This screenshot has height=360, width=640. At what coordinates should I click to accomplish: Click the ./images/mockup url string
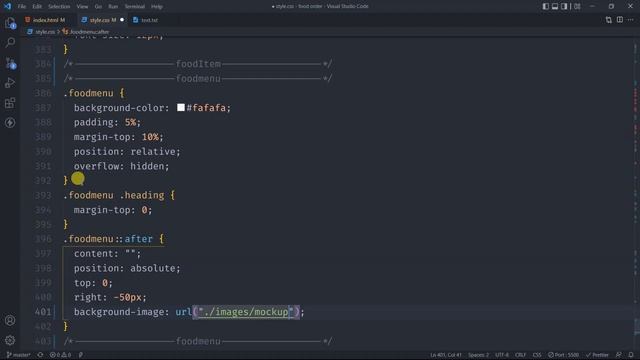[x=246, y=312]
